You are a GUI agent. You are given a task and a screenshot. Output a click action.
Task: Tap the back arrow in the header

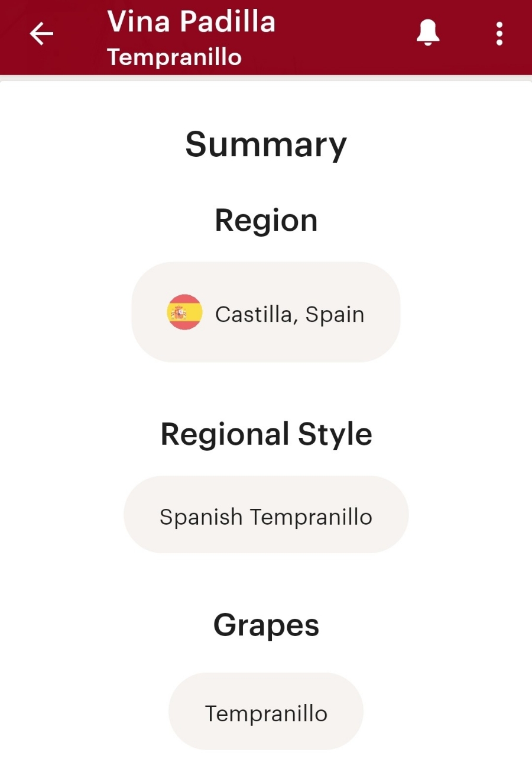[x=41, y=34]
